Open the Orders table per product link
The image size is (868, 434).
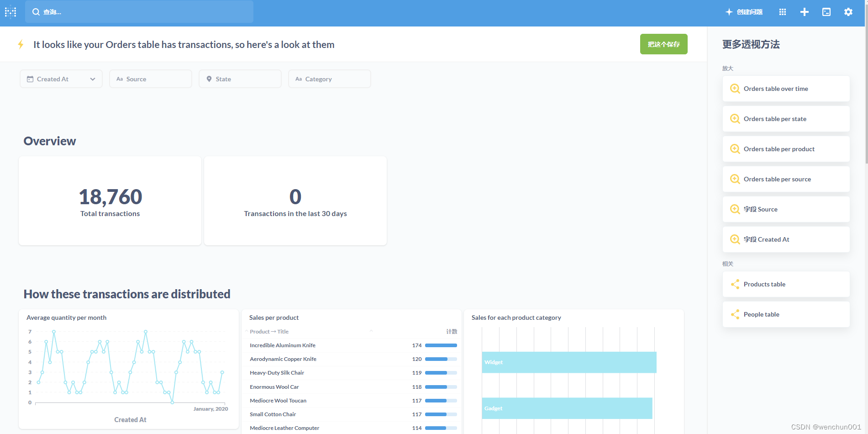779,149
